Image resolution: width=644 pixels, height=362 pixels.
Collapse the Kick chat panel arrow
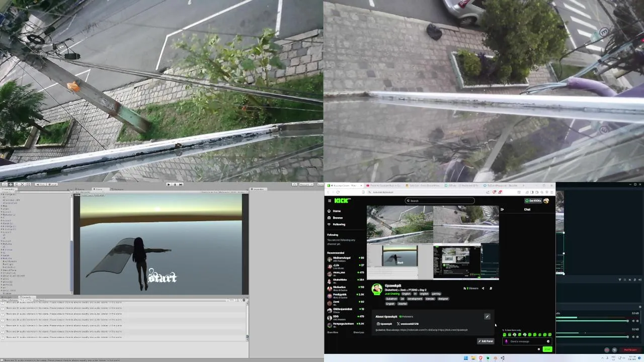tap(502, 209)
